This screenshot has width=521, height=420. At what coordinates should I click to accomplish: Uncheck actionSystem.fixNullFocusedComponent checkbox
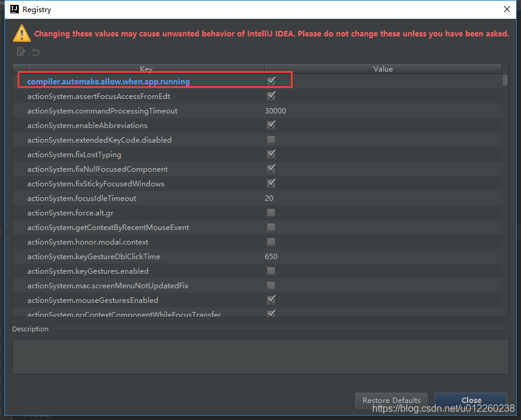[271, 169]
